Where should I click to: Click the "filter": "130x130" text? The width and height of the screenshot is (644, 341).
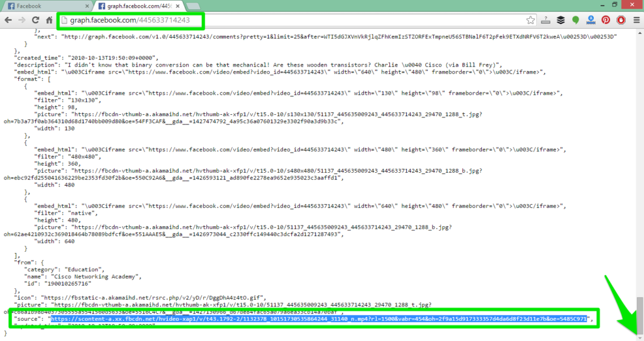[x=68, y=100]
